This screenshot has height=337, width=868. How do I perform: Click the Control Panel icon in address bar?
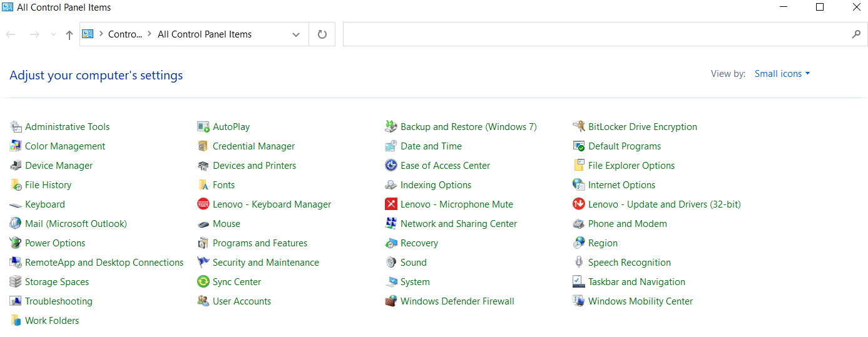point(88,34)
